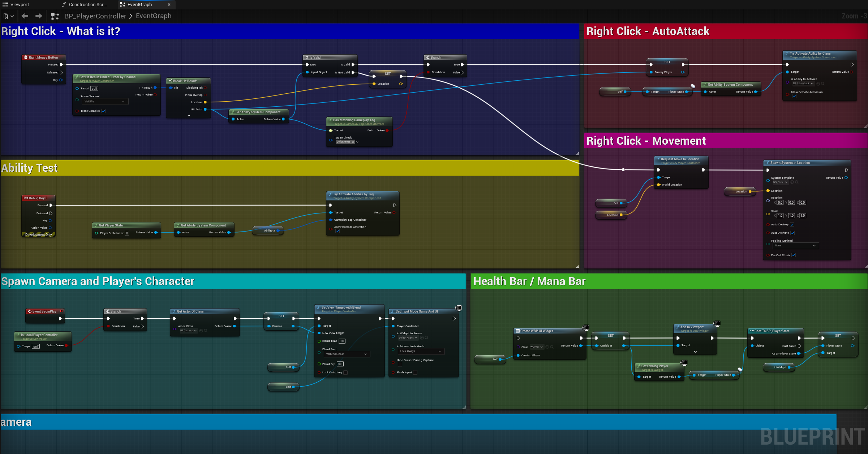Select the Right Click - AutoAttack comment header
This screenshot has width=868, height=454.
[726, 31]
